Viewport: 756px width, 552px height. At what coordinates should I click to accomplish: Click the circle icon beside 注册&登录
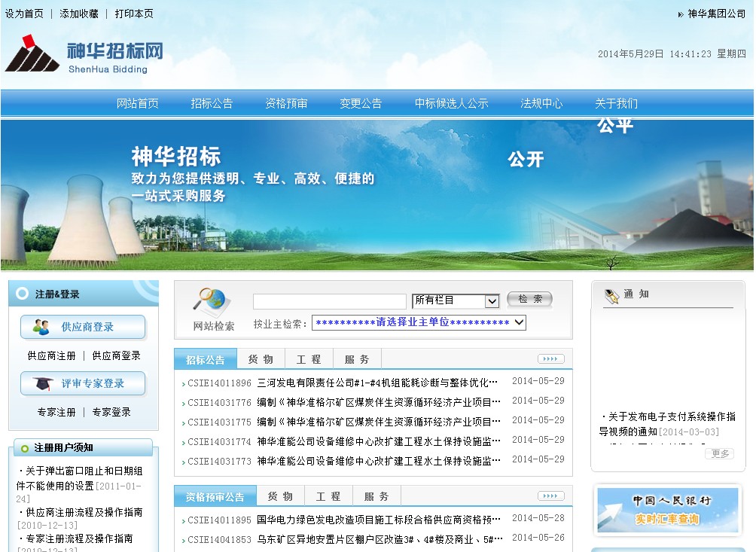(x=22, y=293)
